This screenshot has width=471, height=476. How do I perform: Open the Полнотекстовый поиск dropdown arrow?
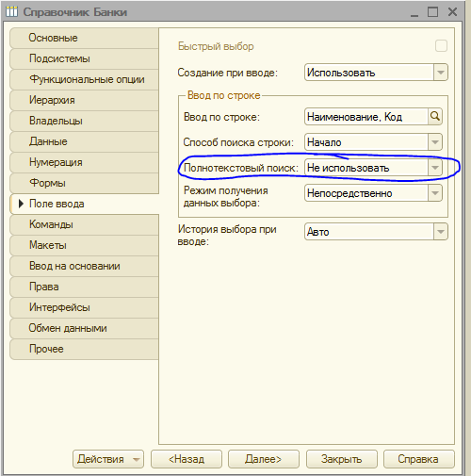[435, 168]
